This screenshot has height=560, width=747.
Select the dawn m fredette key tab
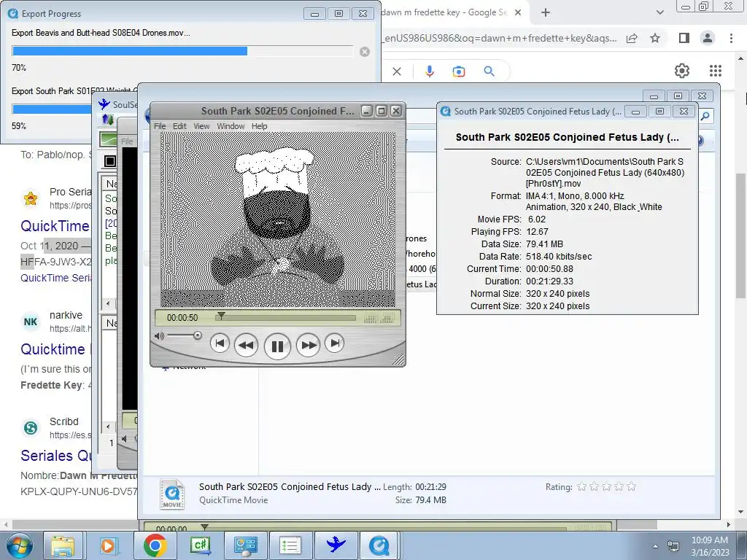pyautogui.click(x=444, y=12)
